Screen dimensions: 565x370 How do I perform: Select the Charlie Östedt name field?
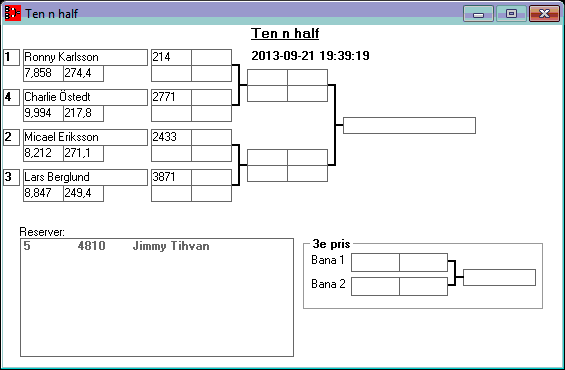click(85, 97)
